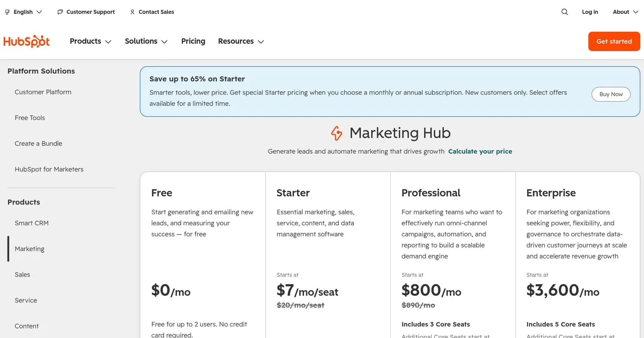
Task: Open Create a Bundle in sidebar
Action: click(39, 143)
